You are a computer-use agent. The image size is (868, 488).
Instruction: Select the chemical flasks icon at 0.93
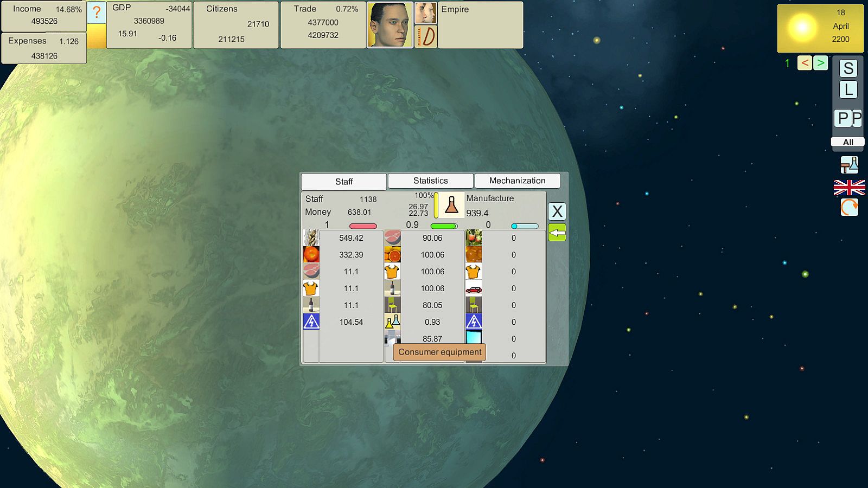pos(393,322)
